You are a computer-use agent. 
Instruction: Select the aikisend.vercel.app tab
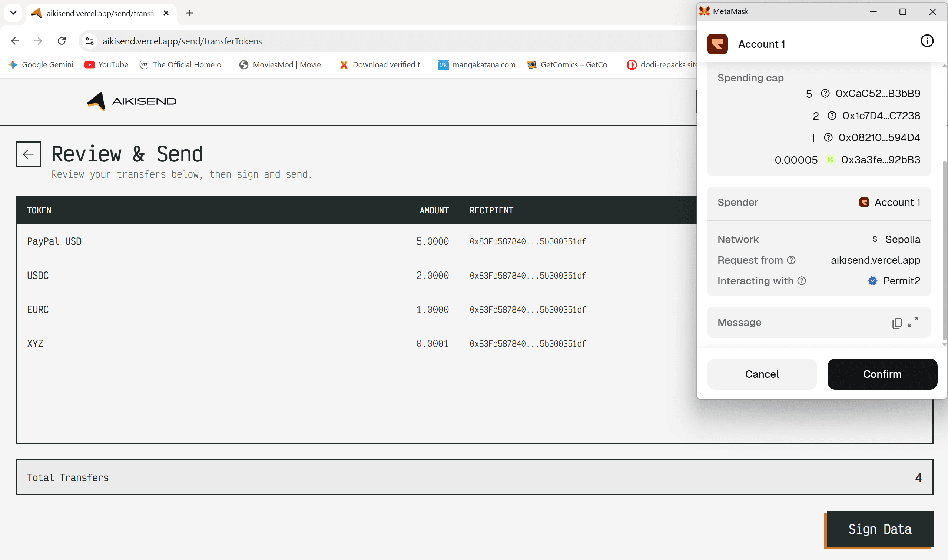(101, 13)
